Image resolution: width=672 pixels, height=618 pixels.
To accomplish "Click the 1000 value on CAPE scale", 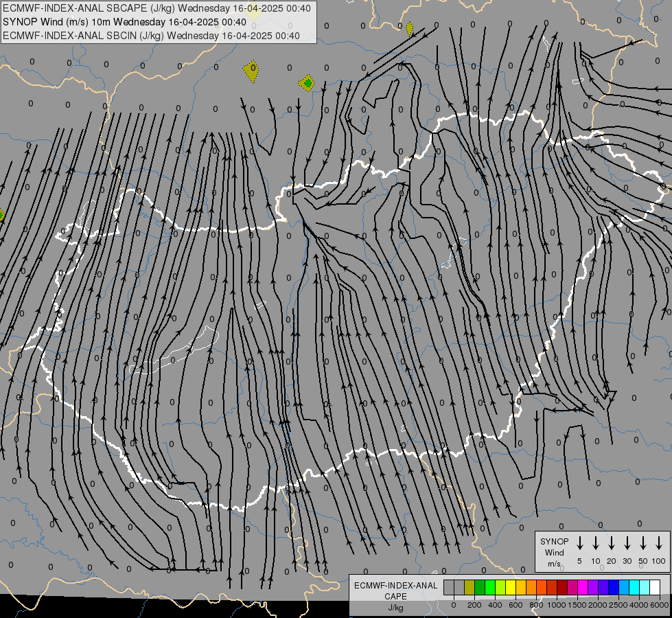I will [x=557, y=605].
